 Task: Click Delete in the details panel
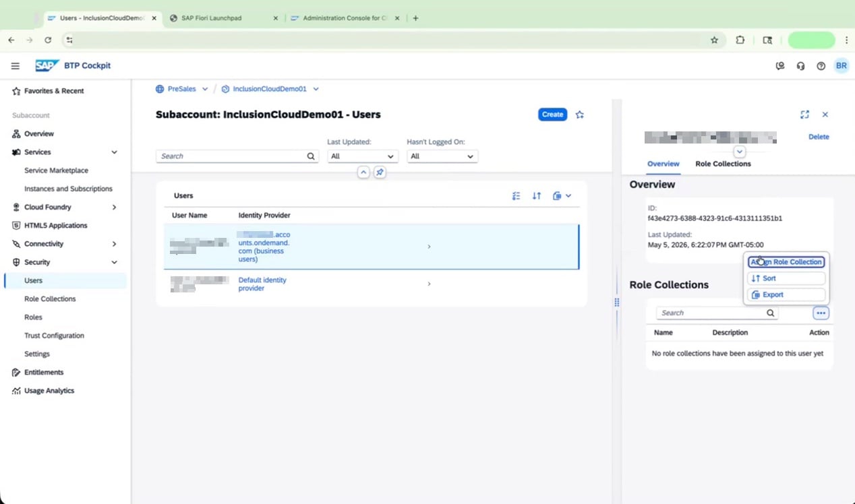pos(819,137)
